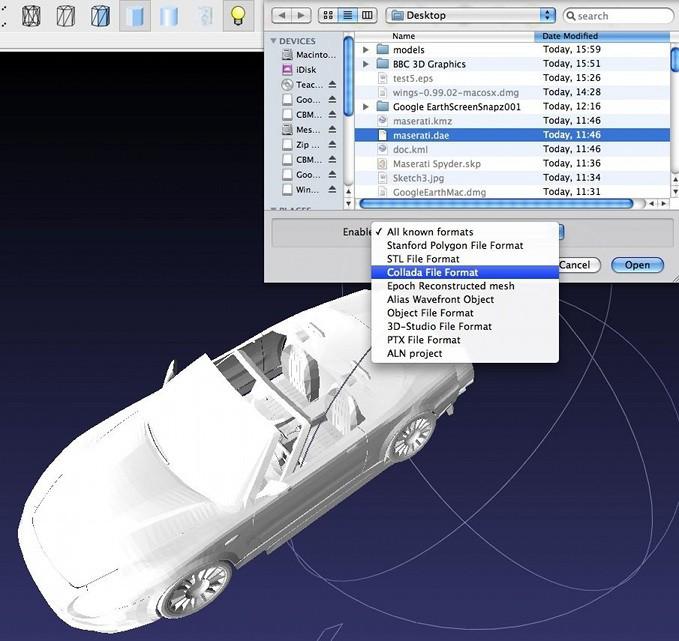Viewport: 679px width, 641px height.
Task: Select the Win... volume in sidebar
Action: pos(301,190)
